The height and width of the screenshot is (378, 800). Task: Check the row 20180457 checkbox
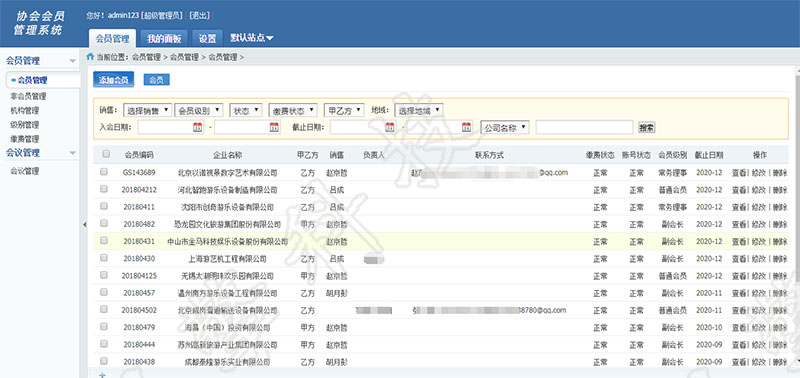coord(104,292)
